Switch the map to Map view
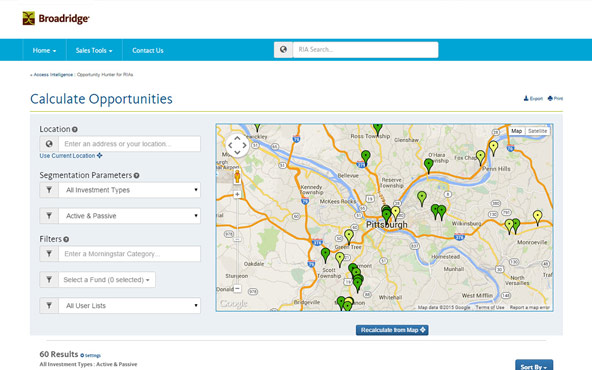The image size is (592, 370). click(516, 131)
